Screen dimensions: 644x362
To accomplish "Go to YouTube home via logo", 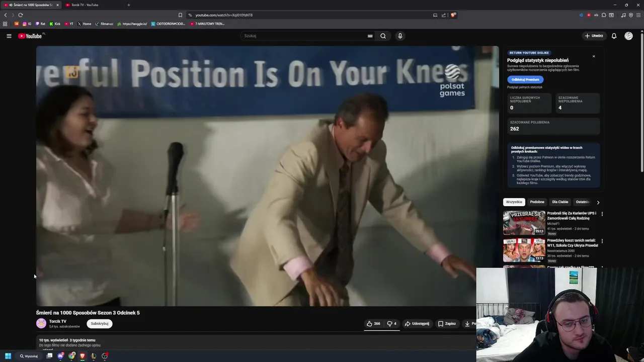I will tap(30, 36).
